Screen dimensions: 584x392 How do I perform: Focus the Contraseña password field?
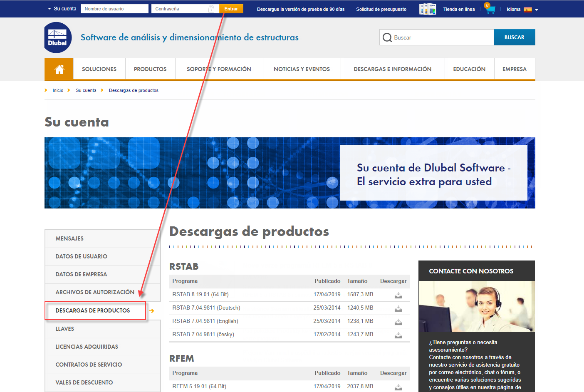point(185,9)
